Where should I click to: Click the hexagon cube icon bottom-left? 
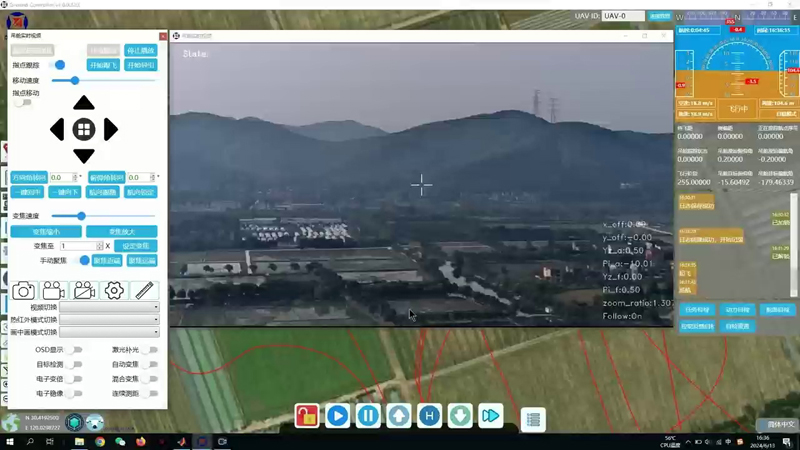click(74, 422)
